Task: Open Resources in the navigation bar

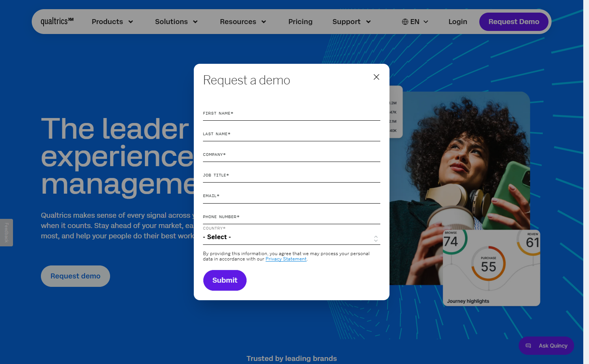Action: click(x=238, y=22)
